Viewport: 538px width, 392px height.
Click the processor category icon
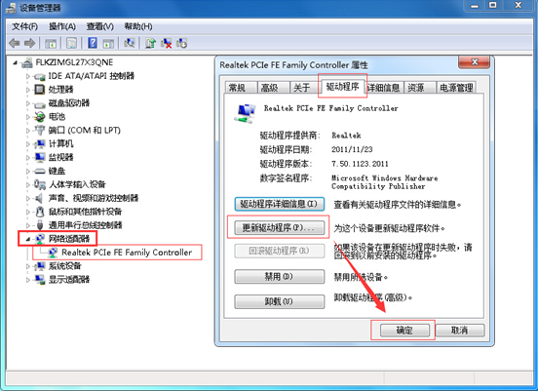pyautogui.click(x=40, y=90)
